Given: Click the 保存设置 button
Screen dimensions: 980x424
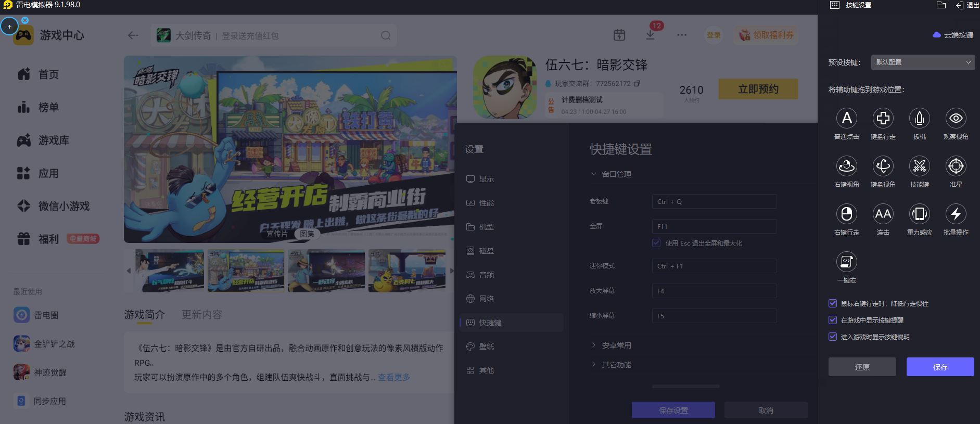Looking at the screenshot, I should tap(673, 410).
